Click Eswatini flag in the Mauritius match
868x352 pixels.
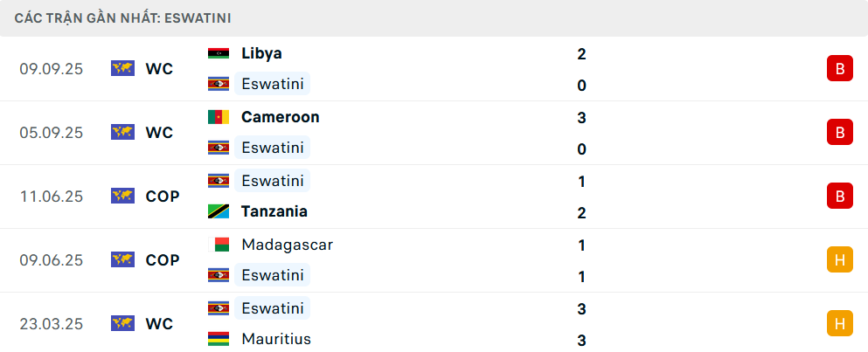point(218,308)
